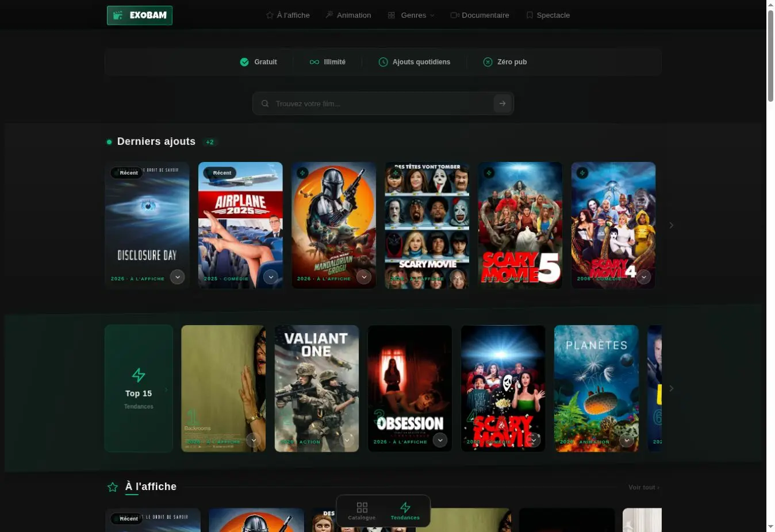Expand details chevron on Obsession poster
Image resolution: width=775 pixels, height=532 pixels.
440,440
